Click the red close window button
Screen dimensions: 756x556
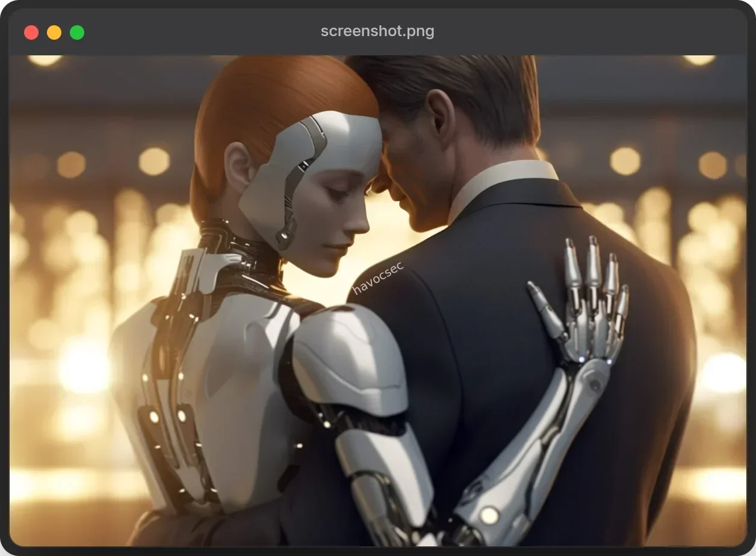click(x=30, y=31)
